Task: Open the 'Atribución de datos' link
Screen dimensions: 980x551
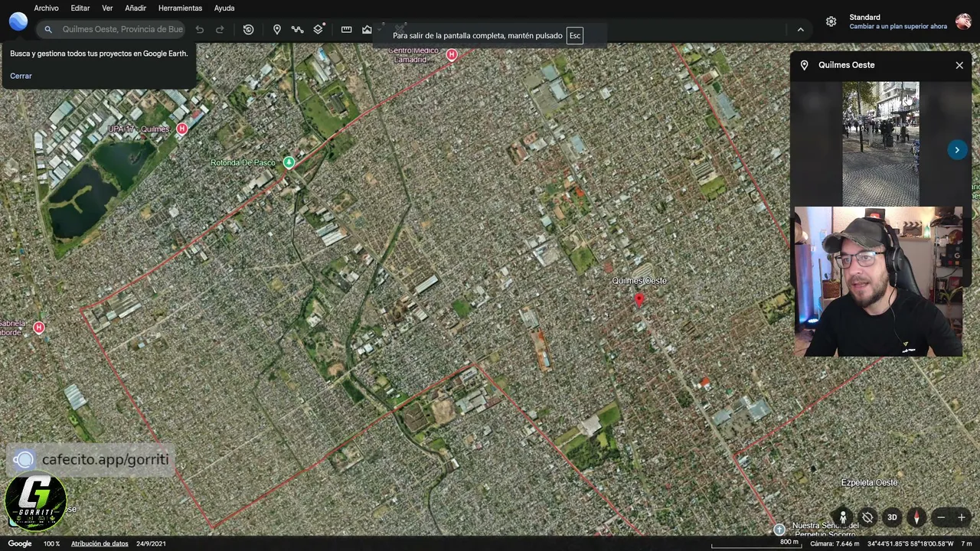Action: click(x=100, y=543)
